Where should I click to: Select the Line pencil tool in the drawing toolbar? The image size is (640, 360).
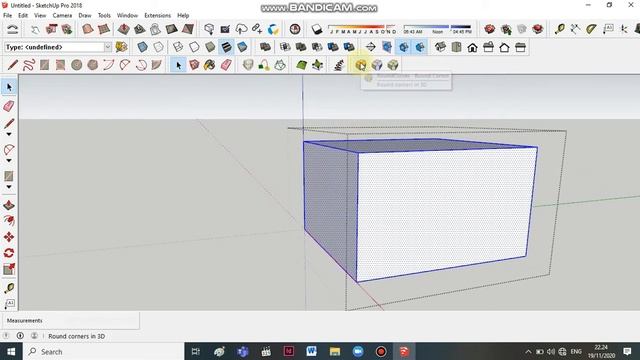click(x=13, y=65)
